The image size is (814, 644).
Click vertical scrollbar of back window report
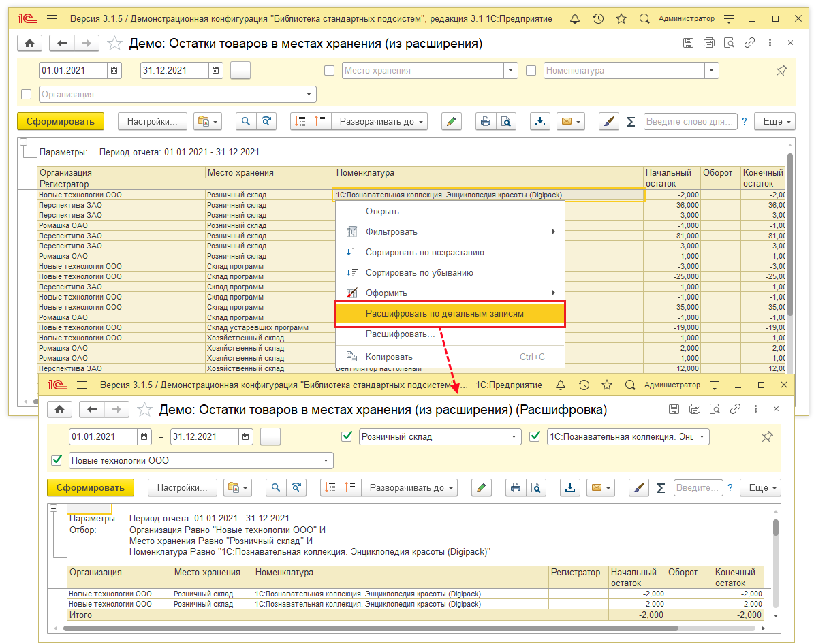(x=790, y=235)
